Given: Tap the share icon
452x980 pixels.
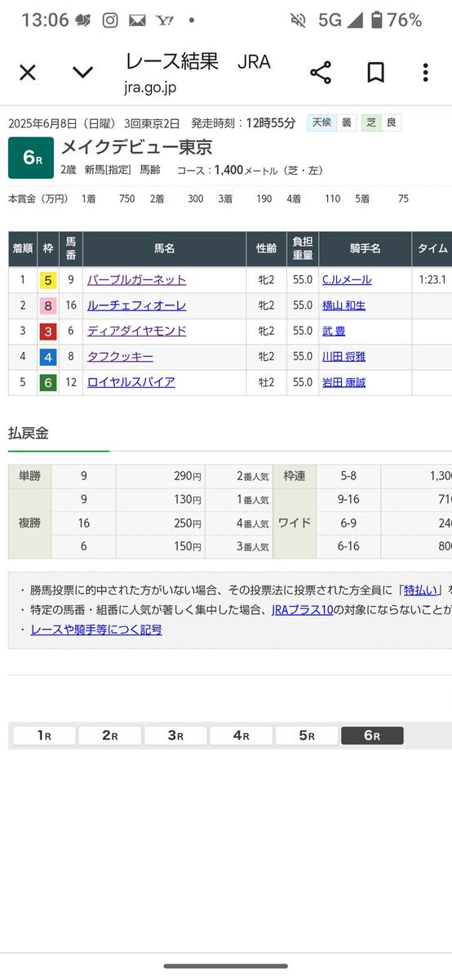Looking at the screenshot, I should coord(321,73).
